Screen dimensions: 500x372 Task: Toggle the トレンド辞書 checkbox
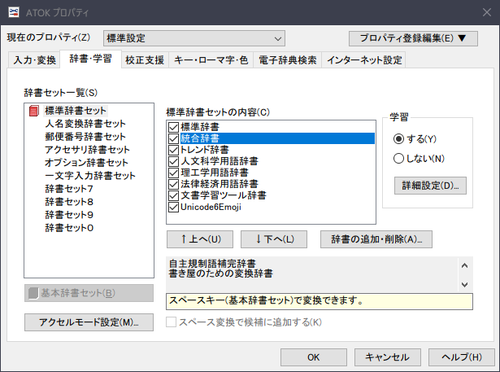(173, 150)
